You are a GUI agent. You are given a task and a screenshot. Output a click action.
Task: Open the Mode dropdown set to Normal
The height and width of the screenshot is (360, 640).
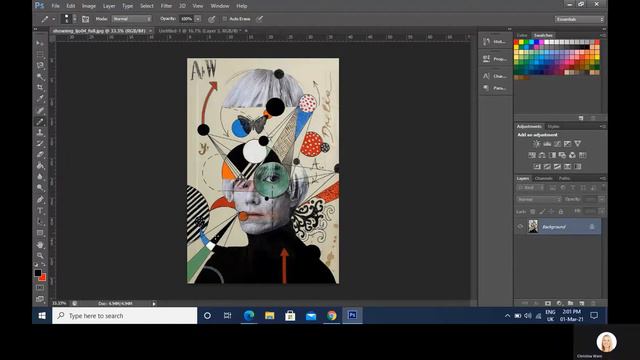click(132, 19)
